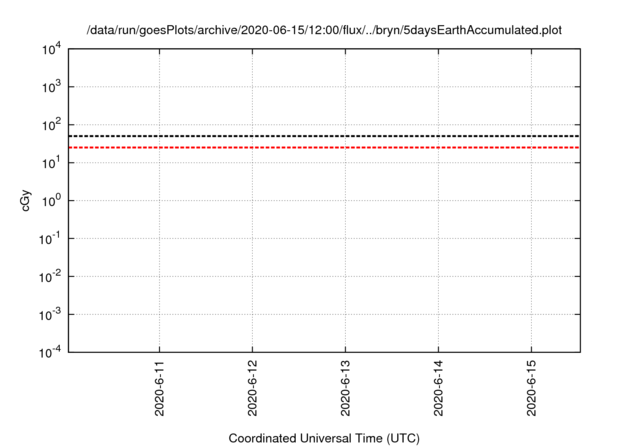This screenshot has width=640, height=448.
Task: Click the 10^-1 y-axis tick label
Action: coord(50,239)
